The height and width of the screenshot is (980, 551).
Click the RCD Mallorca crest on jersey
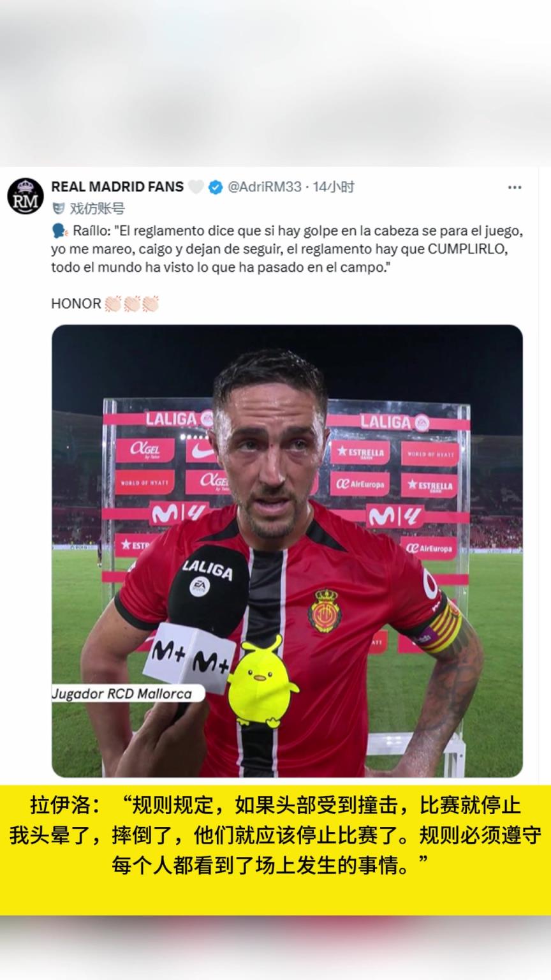[325, 611]
